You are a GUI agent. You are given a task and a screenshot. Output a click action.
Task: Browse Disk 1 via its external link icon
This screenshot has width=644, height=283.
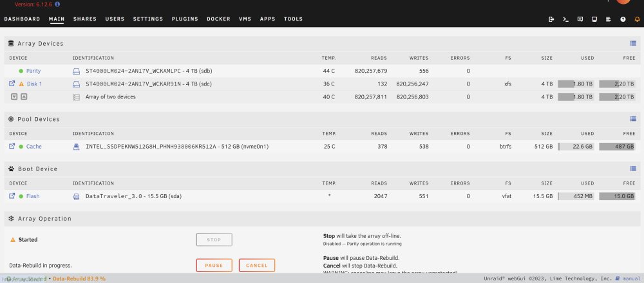[x=12, y=83]
